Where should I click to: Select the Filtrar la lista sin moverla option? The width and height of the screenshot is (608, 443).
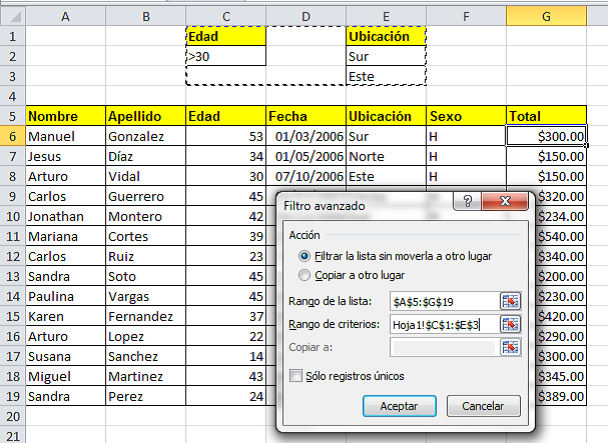[303, 256]
